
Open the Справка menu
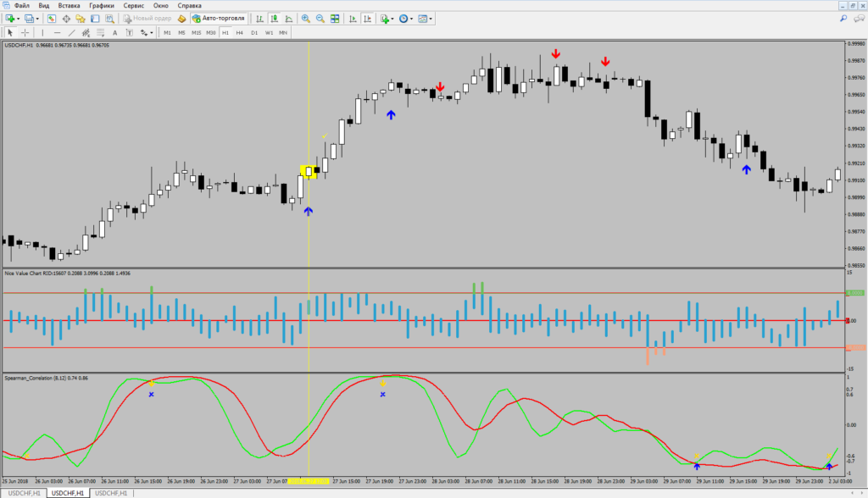click(189, 6)
